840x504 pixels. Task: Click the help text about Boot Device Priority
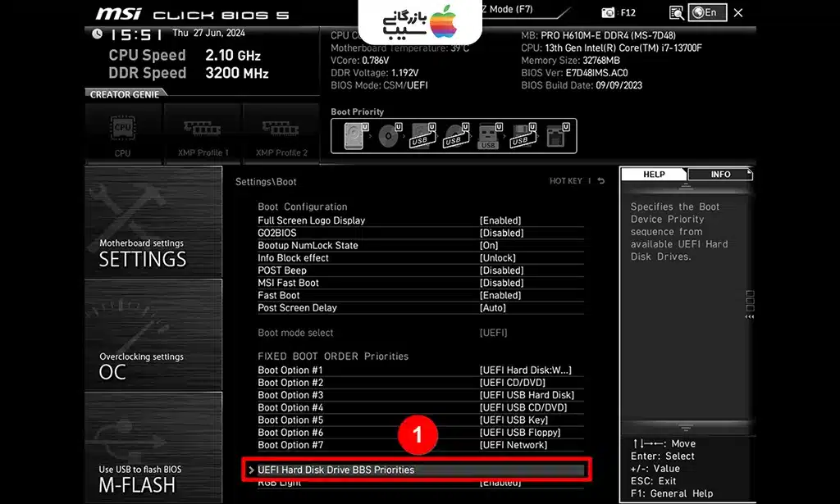click(x=679, y=232)
